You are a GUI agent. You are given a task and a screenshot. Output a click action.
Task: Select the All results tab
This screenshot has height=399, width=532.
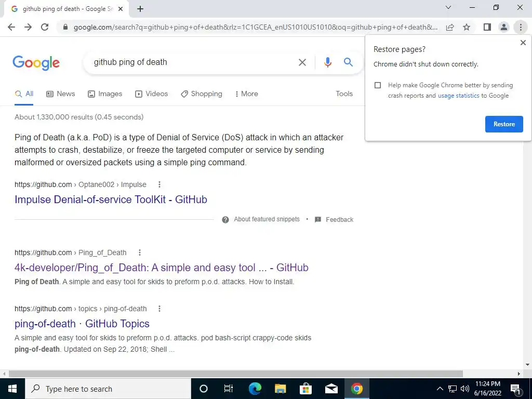tap(24, 94)
